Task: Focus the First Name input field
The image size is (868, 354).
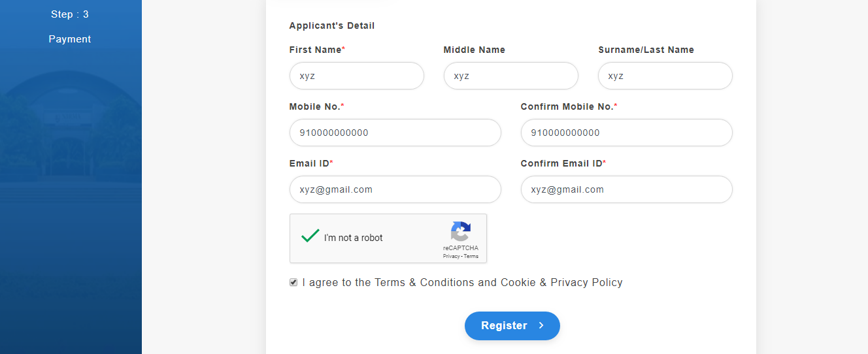Action: pos(356,76)
